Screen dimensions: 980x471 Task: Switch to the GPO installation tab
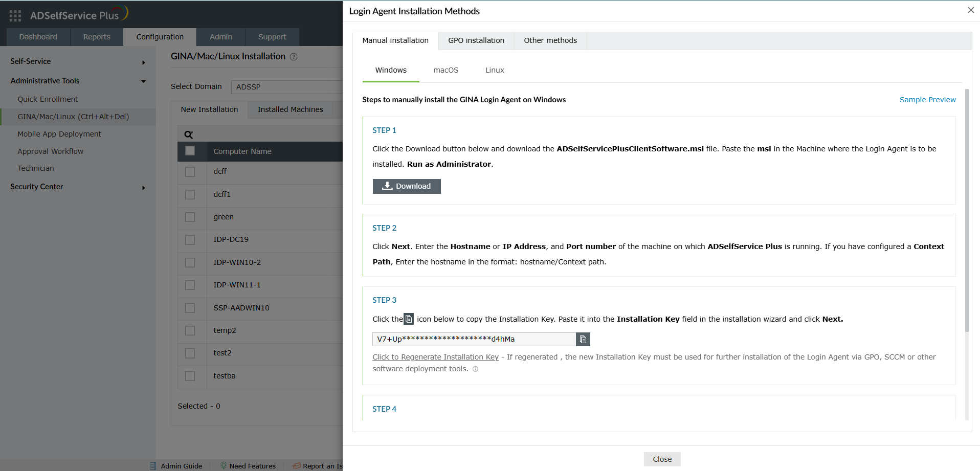pos(476,40)
